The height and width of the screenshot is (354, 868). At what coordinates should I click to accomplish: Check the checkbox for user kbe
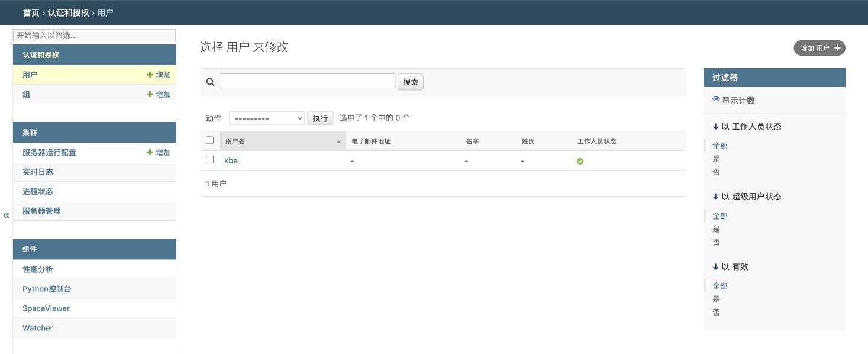[x=209, y=160]
